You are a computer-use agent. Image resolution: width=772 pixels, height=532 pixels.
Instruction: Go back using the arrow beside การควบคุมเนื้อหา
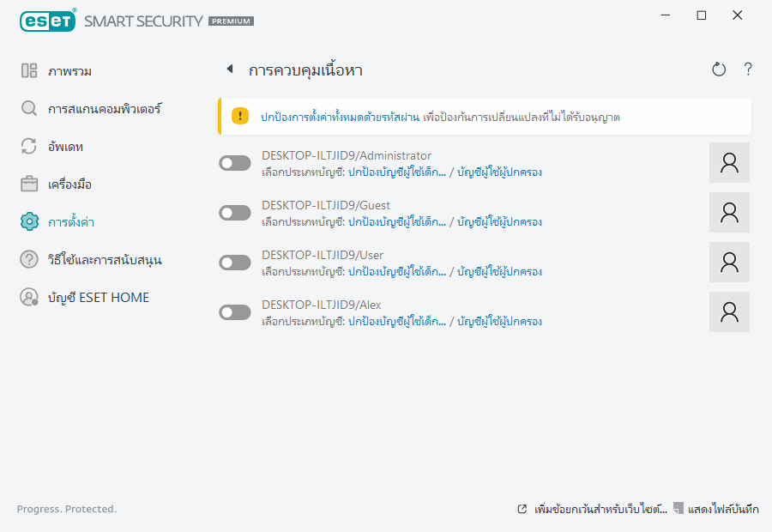(229, 70)
